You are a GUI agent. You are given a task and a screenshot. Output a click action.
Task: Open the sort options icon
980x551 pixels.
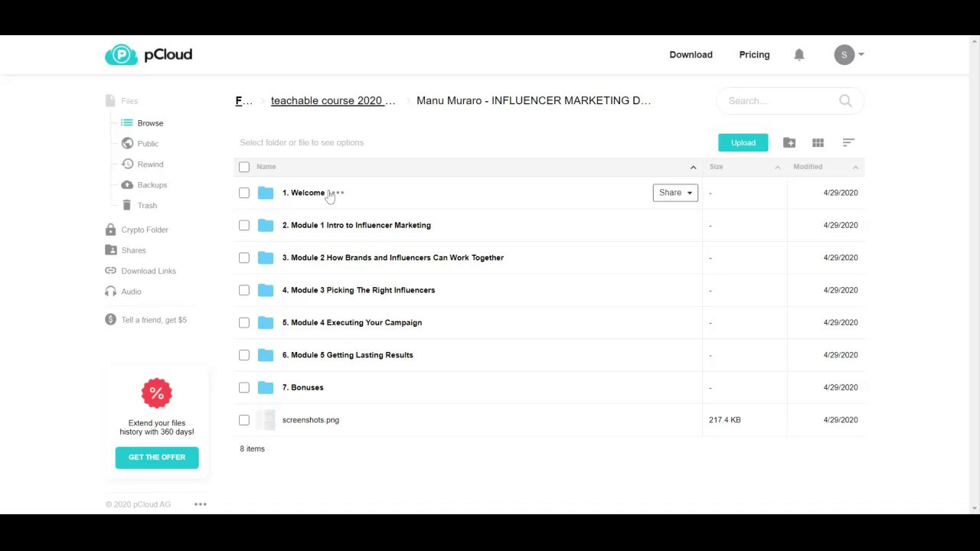click(848, 142)
